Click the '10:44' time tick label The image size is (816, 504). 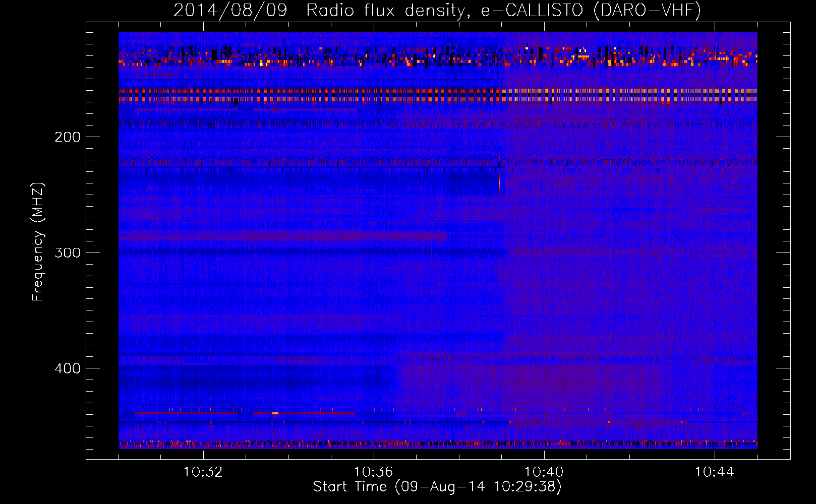point(715,472)
